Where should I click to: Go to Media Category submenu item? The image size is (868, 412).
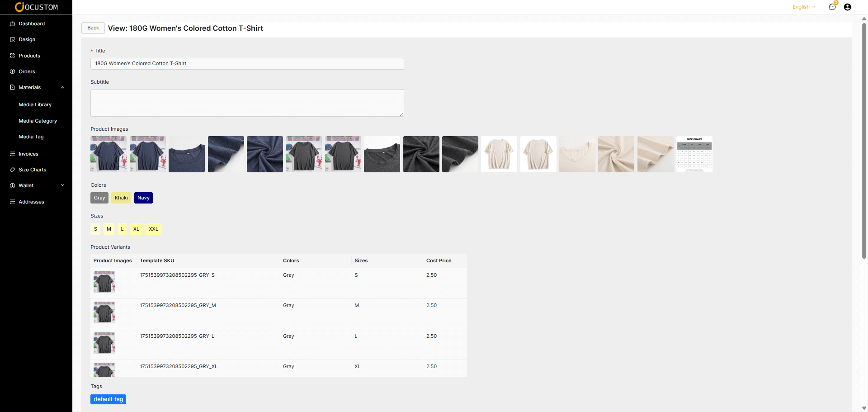click(x=38, y=121)
